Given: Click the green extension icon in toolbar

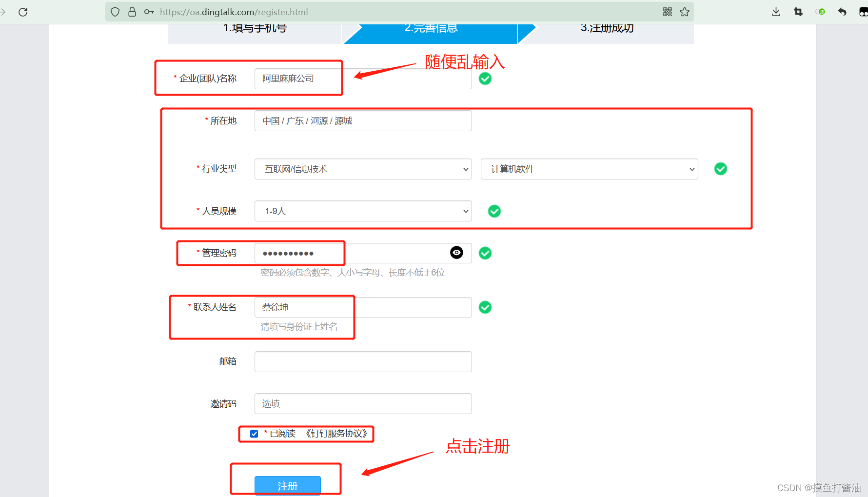Looking at the screenshot, I should (820, 12).
